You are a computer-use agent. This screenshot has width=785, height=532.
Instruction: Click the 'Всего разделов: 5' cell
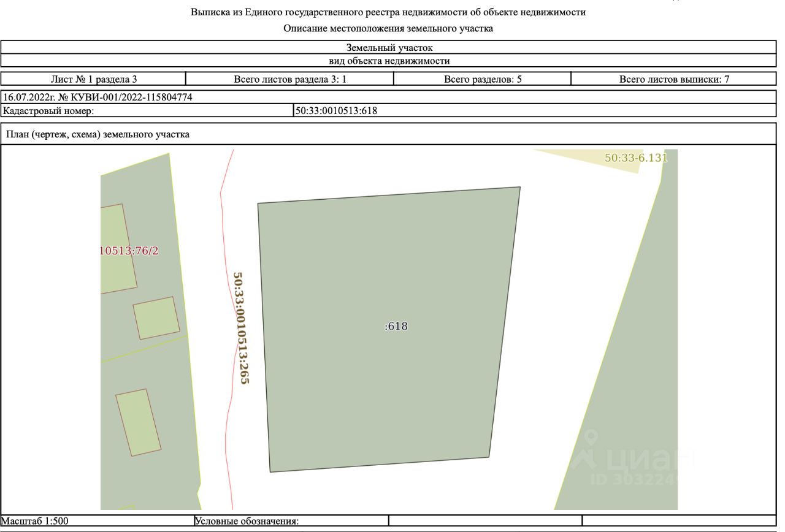click(x=483, y=79)
